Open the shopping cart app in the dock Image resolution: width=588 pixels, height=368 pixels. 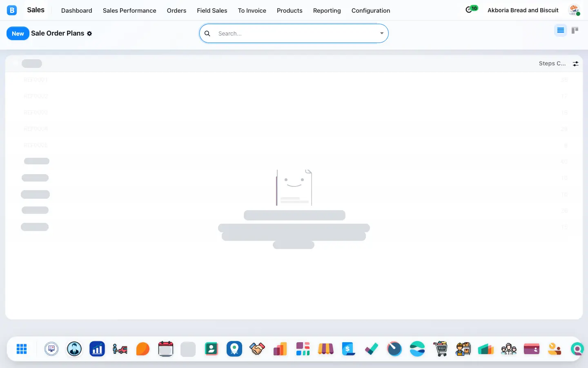[440, 349]
